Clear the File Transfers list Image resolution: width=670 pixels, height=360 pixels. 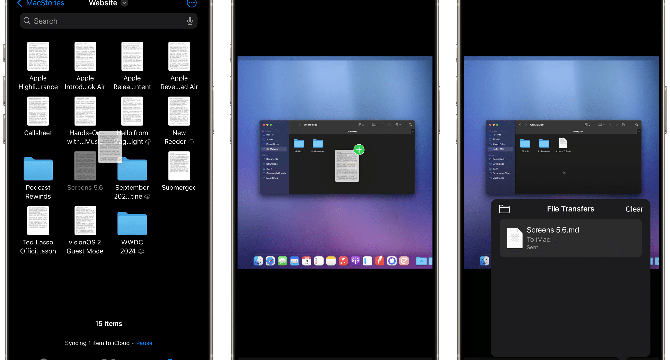pos(634,209)
